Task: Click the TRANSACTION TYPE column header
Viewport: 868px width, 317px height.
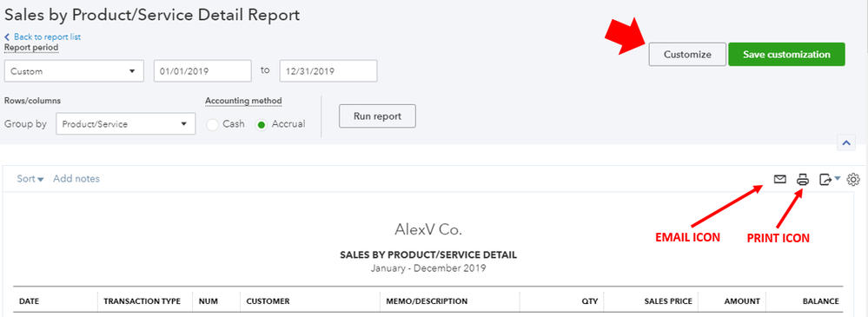Action: 142,301
